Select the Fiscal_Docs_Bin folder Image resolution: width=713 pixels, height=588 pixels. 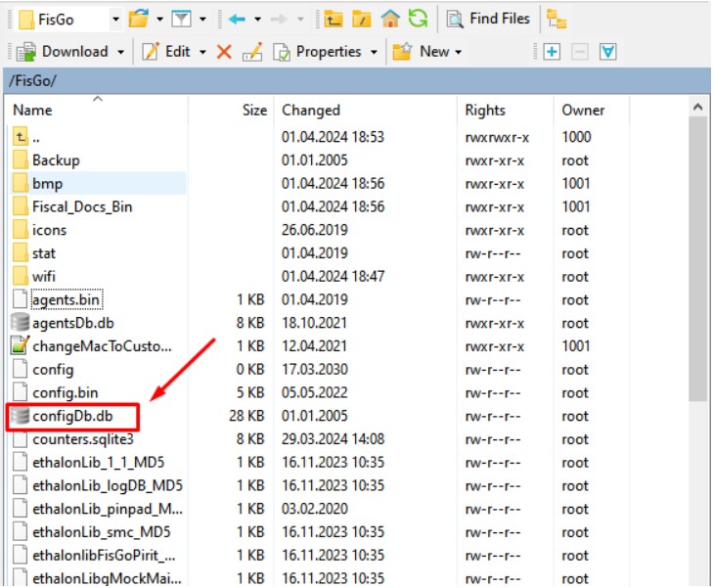(82, 206)
